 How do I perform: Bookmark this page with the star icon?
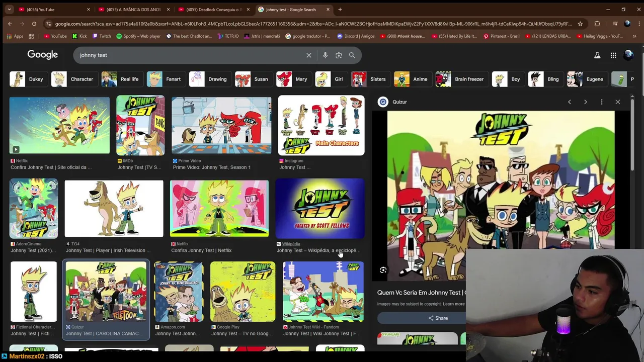pyautogui.click(x=580, y=24)
